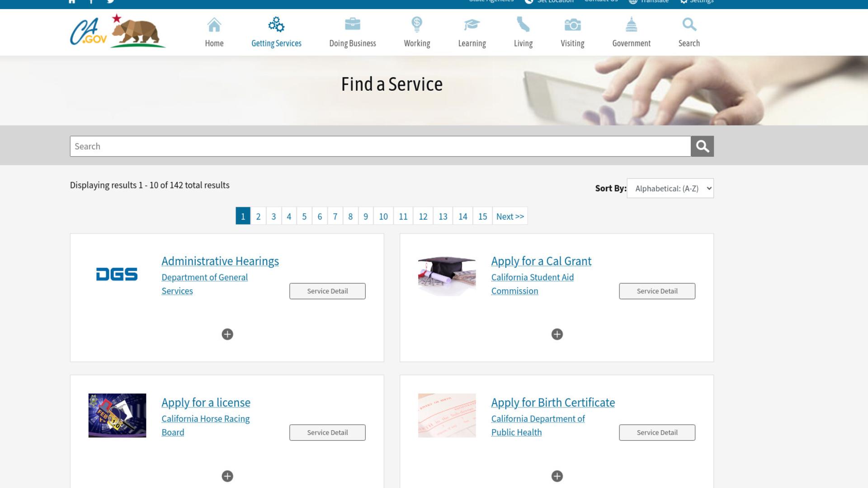Go to results page 12
Image resolution: width=868 pixels, height=488 pixels.
(x=423, y=216)
